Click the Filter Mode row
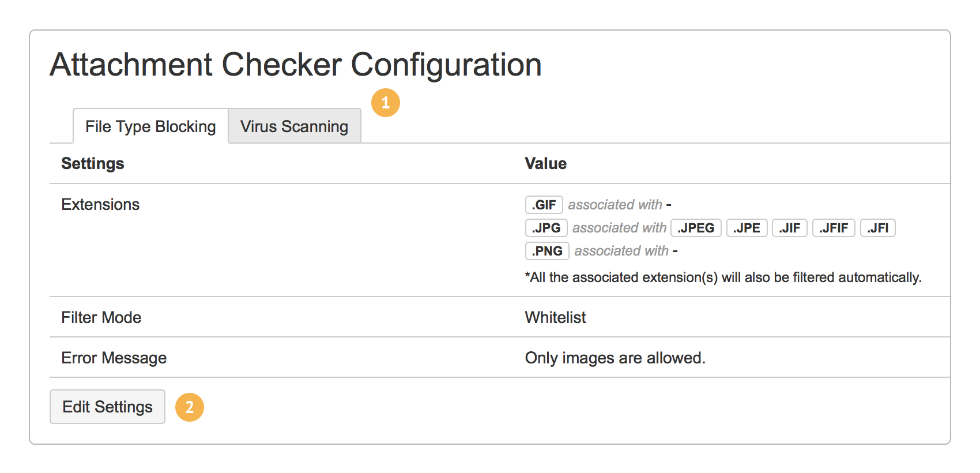The width and height of the screenshot is (980, 473). 101,317
